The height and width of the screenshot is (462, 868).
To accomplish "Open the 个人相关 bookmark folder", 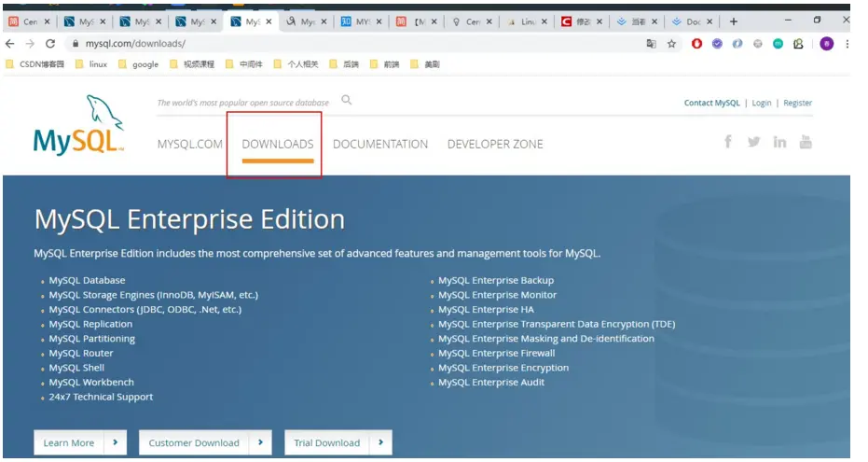I will 296,64.
